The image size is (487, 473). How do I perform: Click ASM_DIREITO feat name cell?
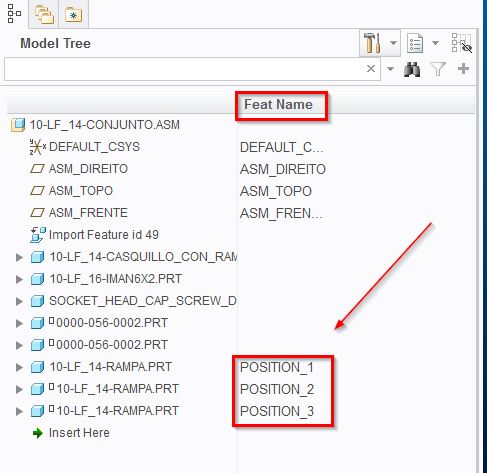(x=283, y=169)
